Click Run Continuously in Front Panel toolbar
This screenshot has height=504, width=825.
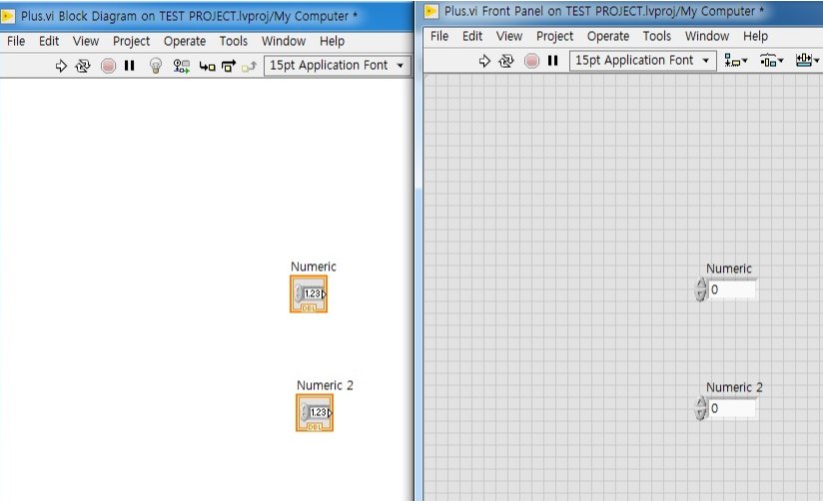pos(506,61)
